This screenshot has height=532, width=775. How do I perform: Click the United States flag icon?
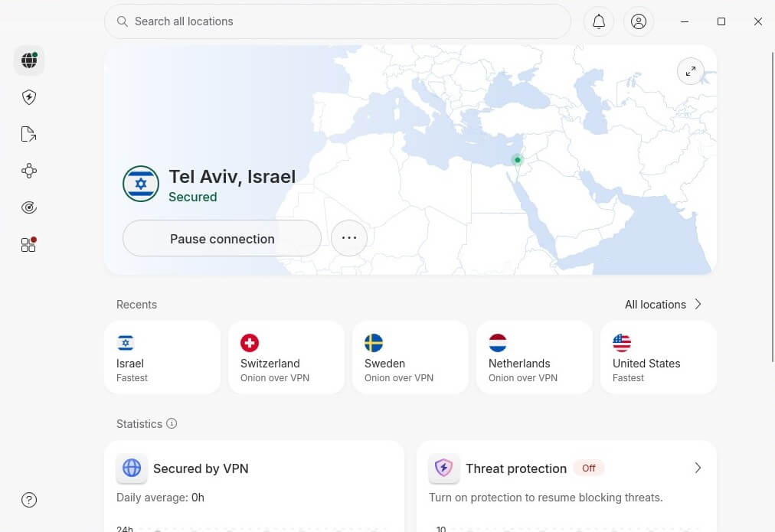[x=622, y=343]
